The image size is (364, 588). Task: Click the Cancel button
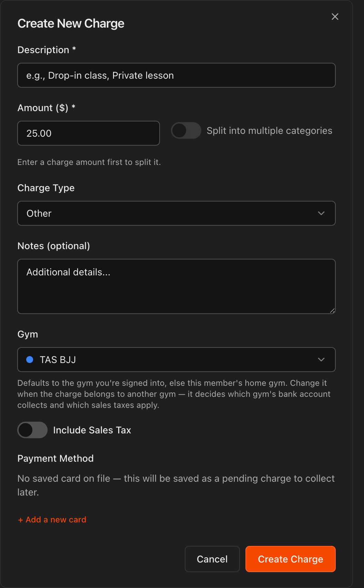tap(212, 559)
